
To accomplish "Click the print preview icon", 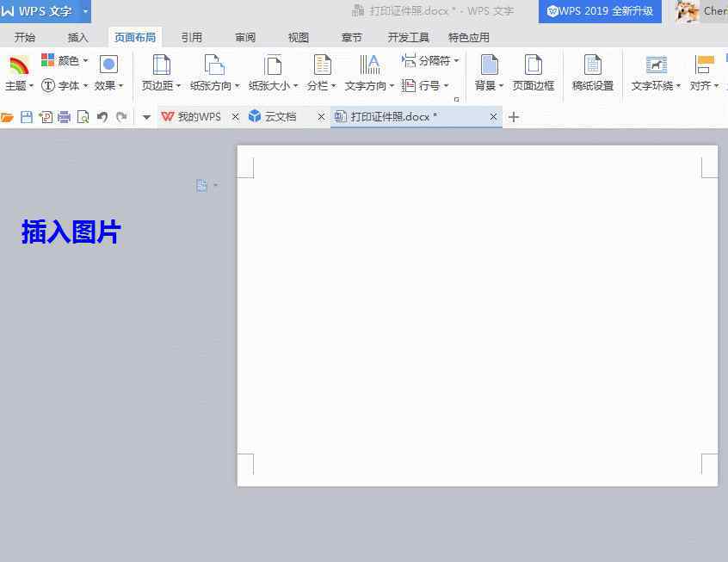I will (x=83, y=117).
